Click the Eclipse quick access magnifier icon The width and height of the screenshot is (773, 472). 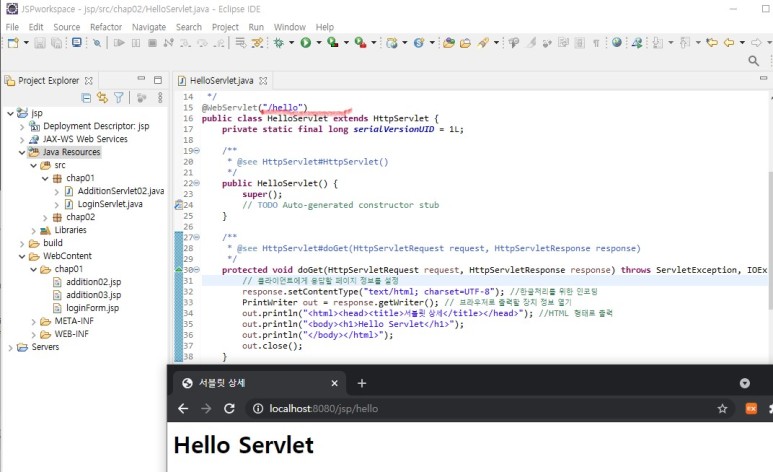[753, 61]
